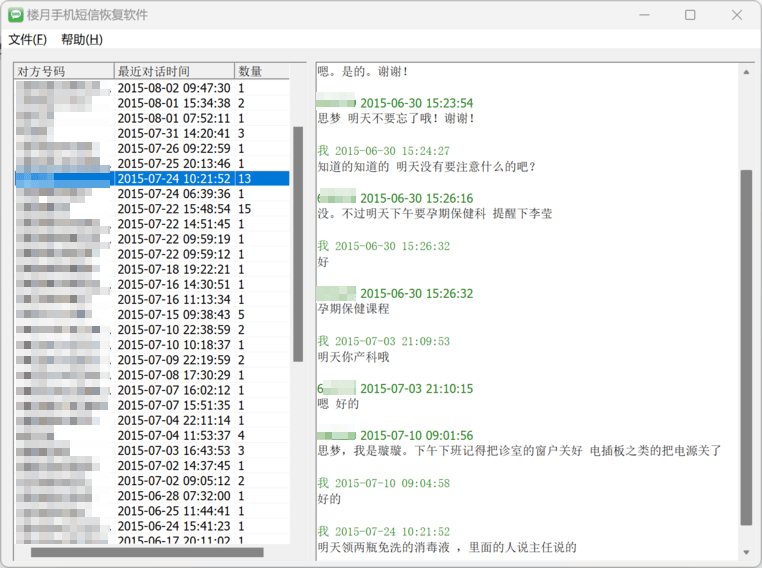This screenshot has height=568, width=762.
Task: Click the green app icon in title bar
Action: (x=16, y=15)
